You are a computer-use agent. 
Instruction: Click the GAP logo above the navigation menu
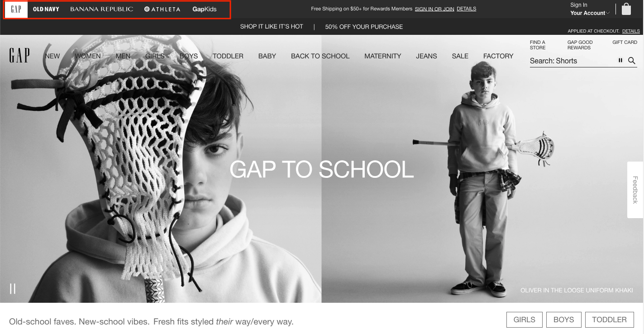[19, 55]
